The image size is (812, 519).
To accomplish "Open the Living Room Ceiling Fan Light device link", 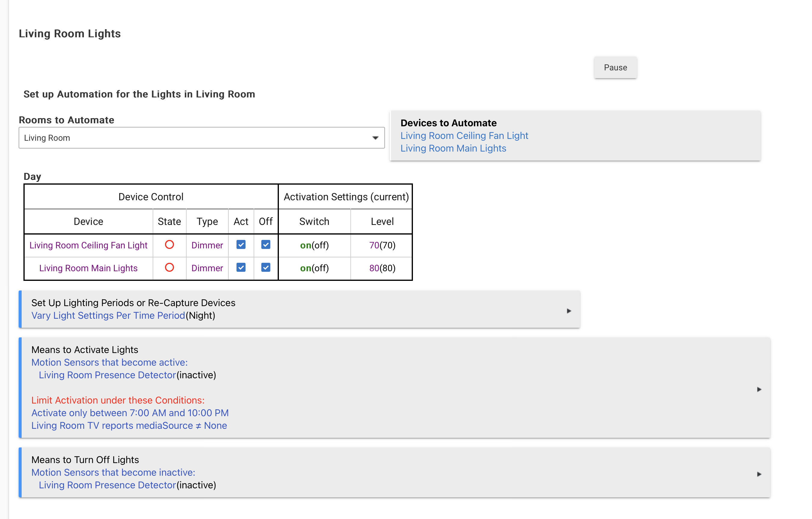I will click(464, 136).
